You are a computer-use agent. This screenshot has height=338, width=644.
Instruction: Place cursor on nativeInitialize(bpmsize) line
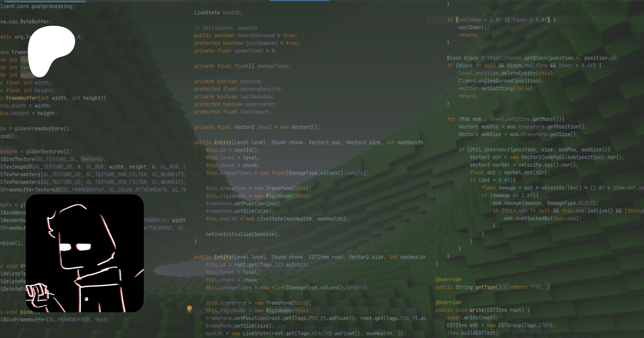[x=242, y=234]
